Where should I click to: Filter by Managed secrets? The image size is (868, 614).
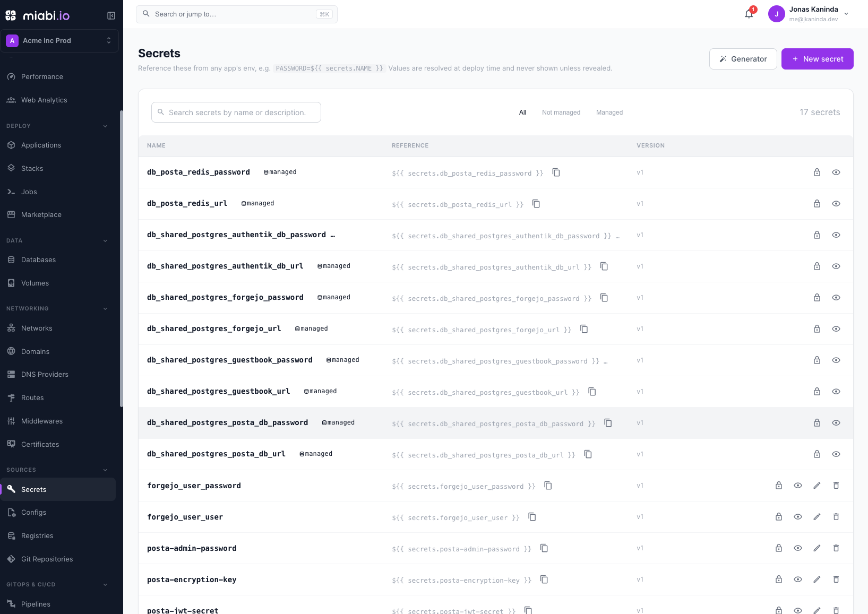[609, 113]
